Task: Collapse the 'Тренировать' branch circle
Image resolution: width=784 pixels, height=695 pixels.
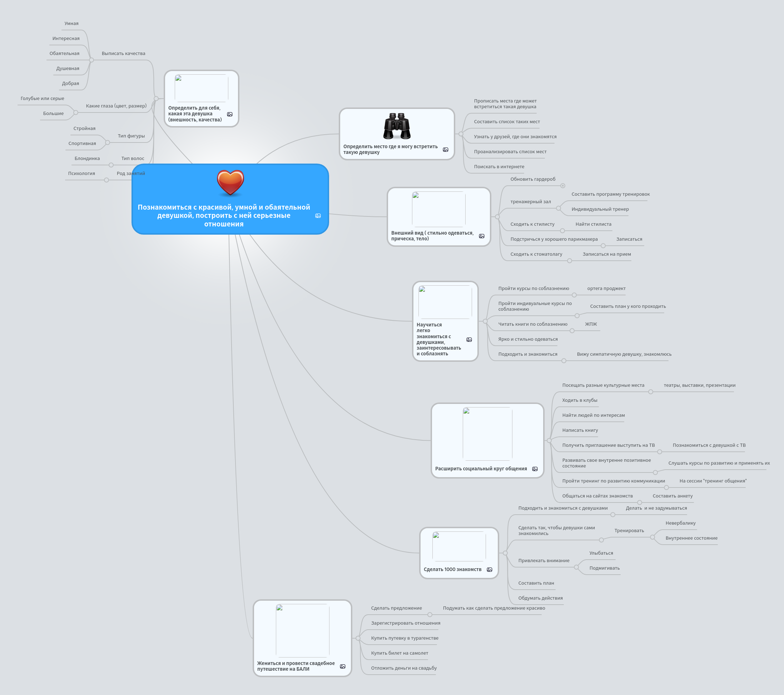Action: pyautogui.click(x=652, y=537)
